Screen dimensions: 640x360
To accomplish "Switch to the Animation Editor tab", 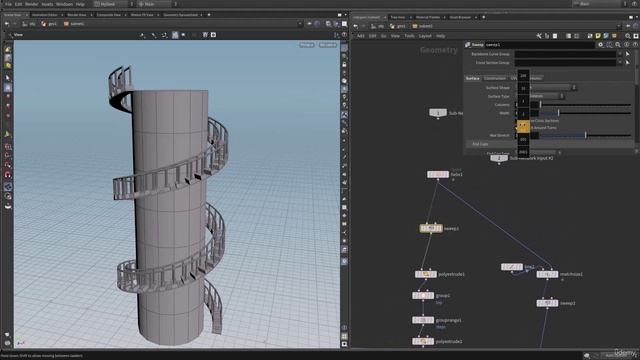I will [44, 15].
